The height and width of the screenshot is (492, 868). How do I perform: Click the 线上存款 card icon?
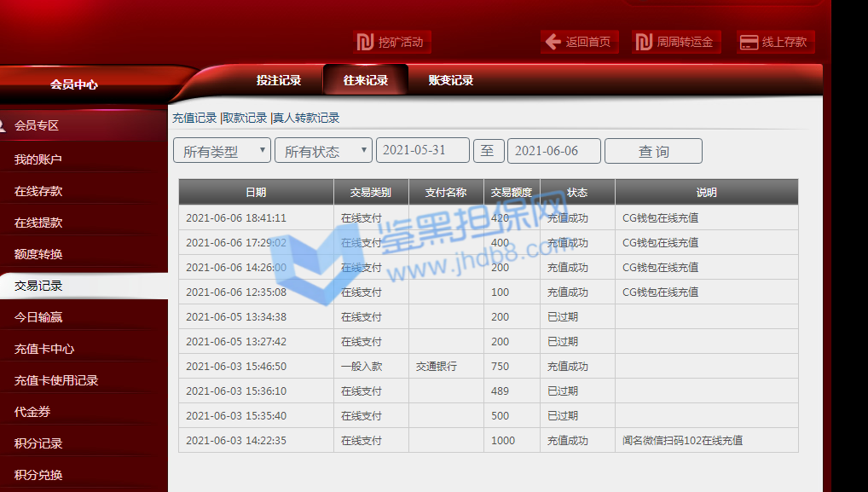(749, 42)
